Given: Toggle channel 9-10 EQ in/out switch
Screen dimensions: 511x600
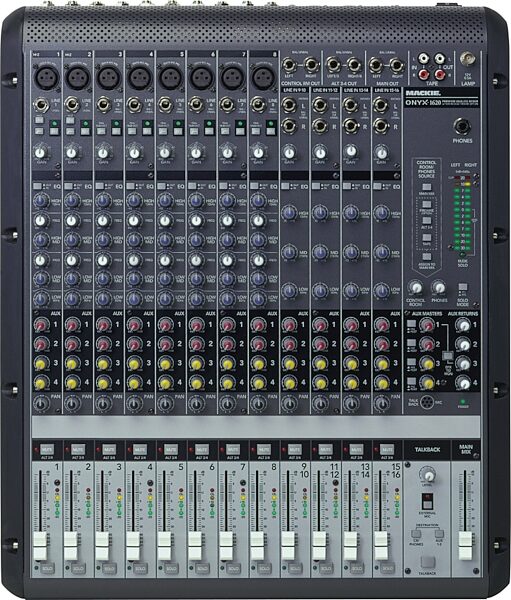Looking at the screenshot, I should 285,187.
